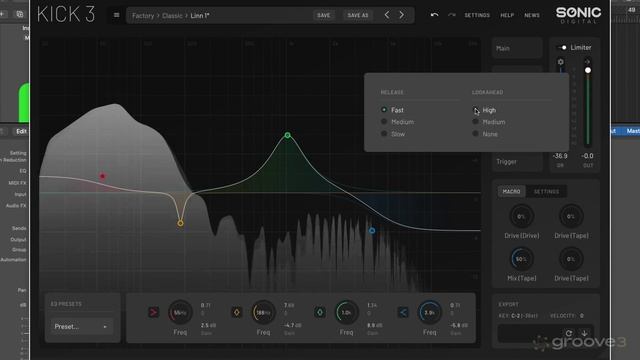Adjust the blue band Freq knob

point(429,313)
